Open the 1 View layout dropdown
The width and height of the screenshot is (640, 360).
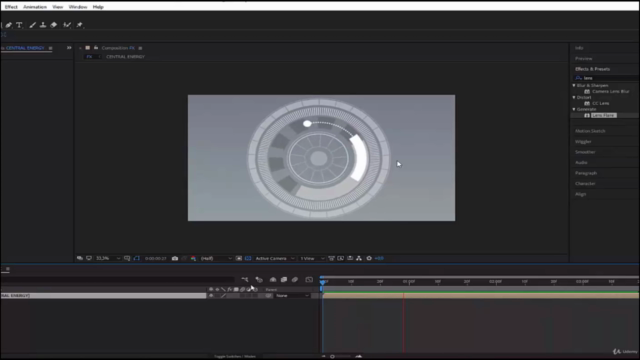[x=312, y=258]
